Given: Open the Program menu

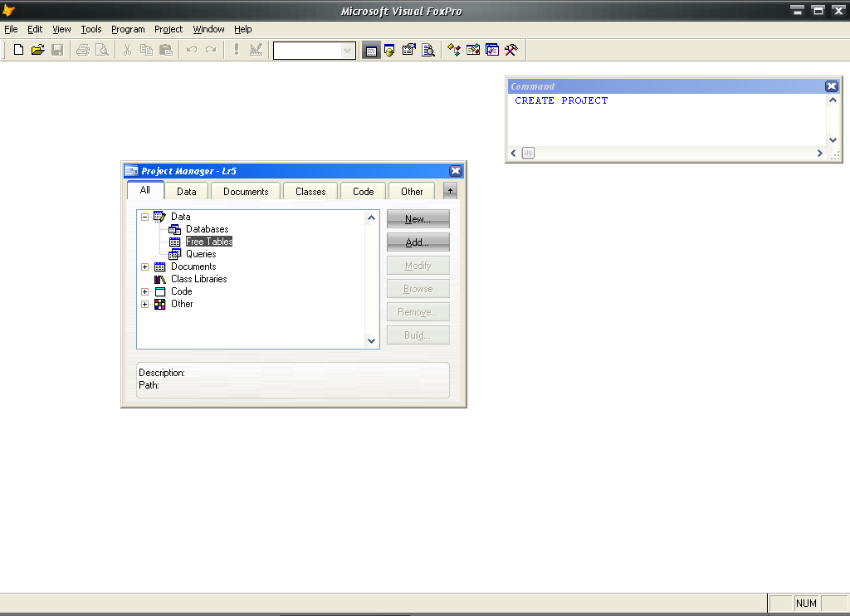Looking at the screenshot, I should tap(128, 29).
